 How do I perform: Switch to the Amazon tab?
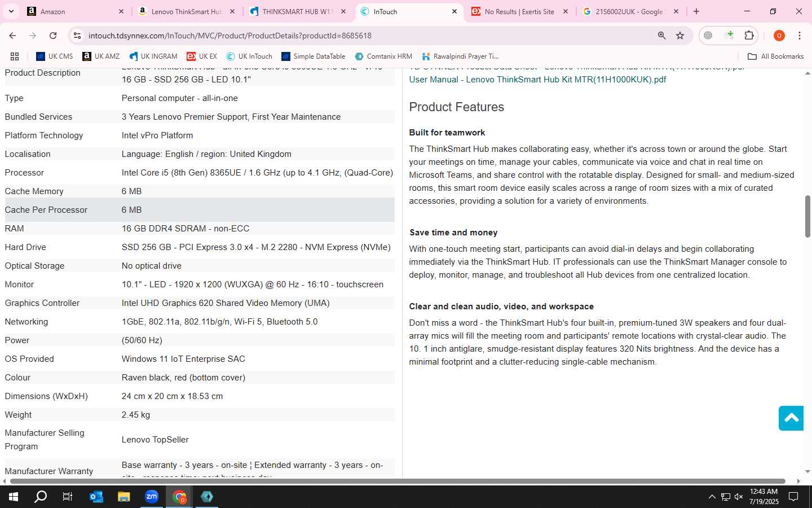click(75, 11)
